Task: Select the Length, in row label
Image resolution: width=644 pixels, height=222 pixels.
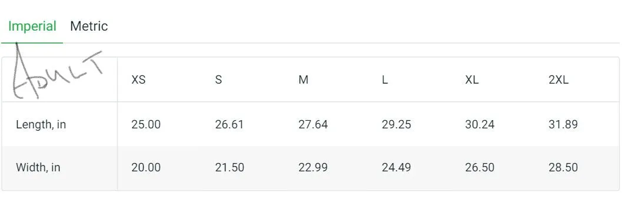Action: coord(41,125)
